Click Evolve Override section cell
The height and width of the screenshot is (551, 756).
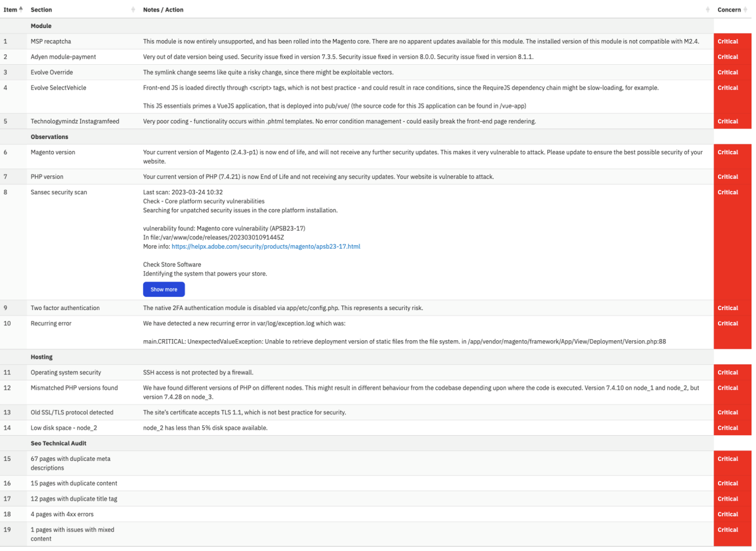pos(52,73)
